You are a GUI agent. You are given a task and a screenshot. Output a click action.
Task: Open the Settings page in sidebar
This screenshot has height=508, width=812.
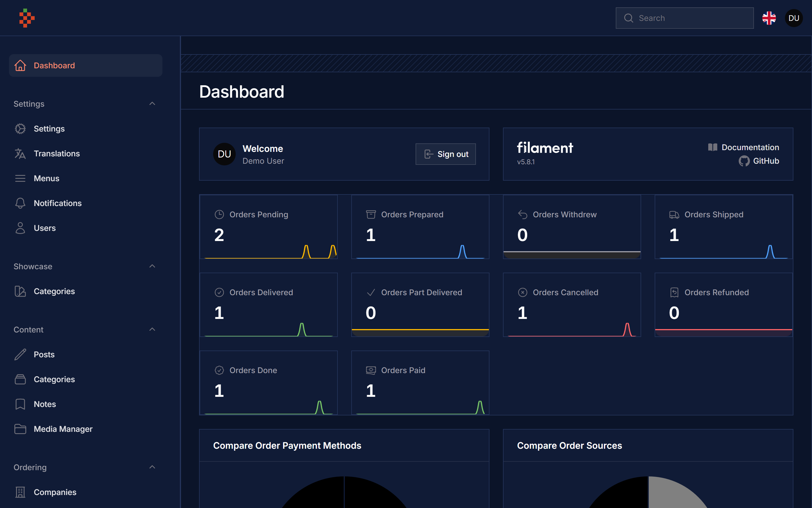coord(85,129)
